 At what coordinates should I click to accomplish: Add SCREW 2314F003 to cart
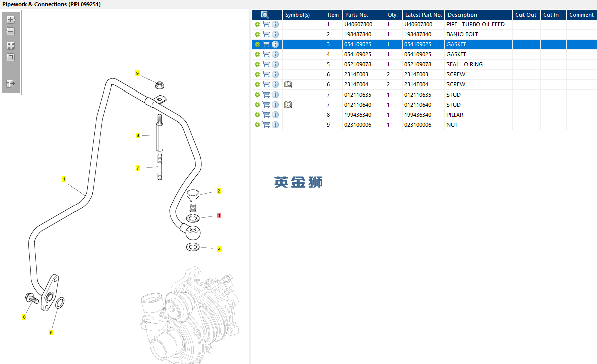tap(266, 74)
